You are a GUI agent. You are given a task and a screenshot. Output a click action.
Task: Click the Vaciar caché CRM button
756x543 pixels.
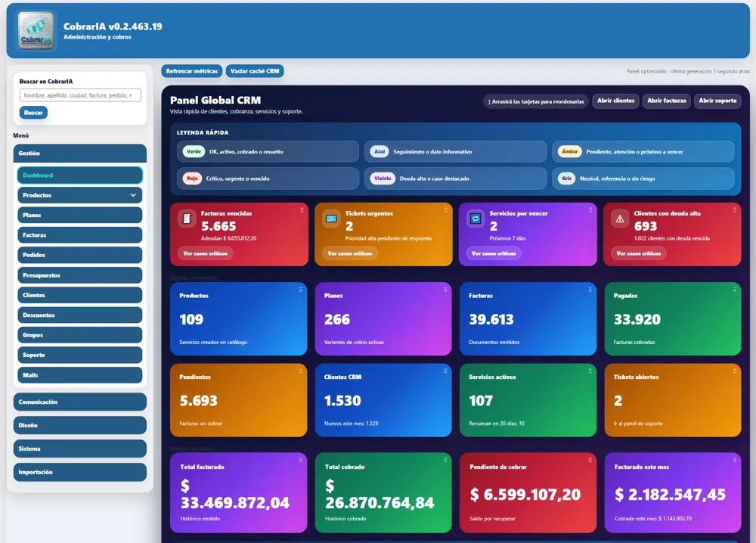point(255,71)
